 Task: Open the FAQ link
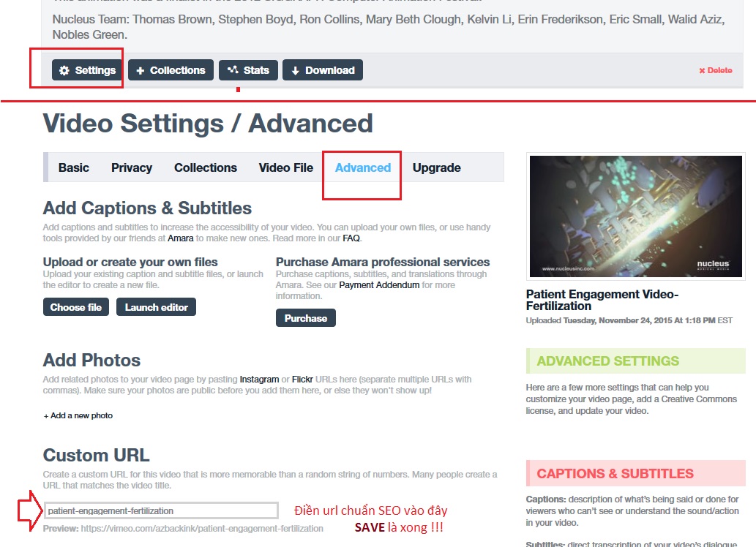(351, 238)
